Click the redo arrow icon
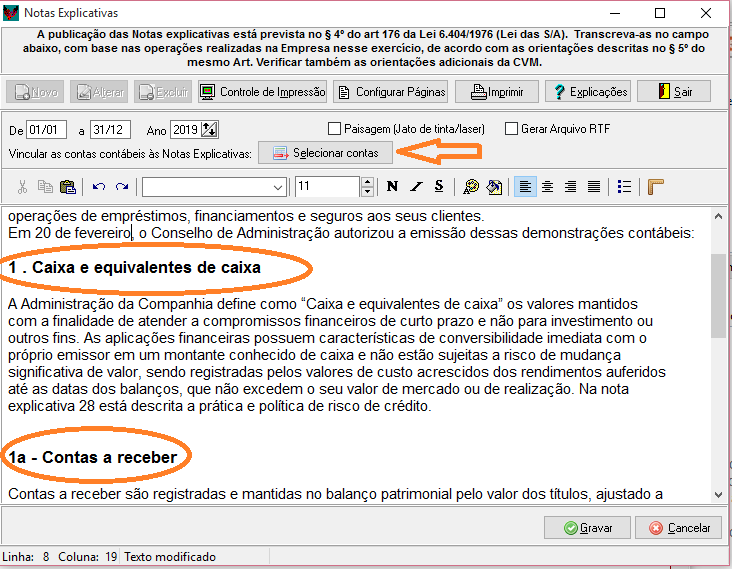Screen dimensions: 732x569 [x=122, y=187]
